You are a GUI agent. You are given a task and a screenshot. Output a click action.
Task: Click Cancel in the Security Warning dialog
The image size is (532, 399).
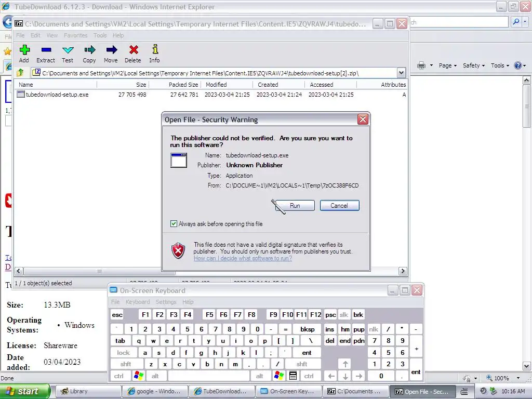pyautogui.click(x=339, y=206)
